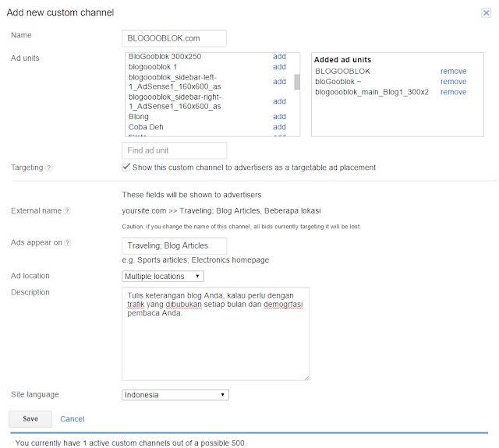Open the Ads appear on help icon
This screenshot has width=499, height=448.
[68, 242]
